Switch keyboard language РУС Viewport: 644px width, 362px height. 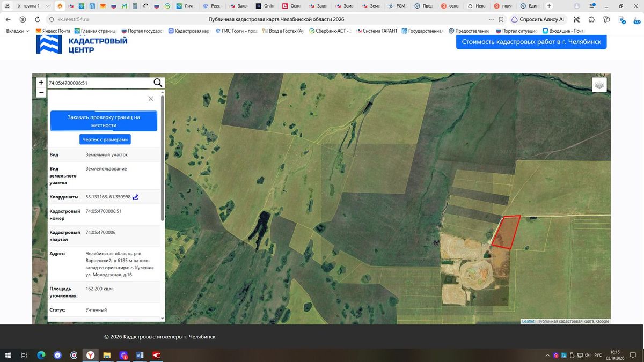pyautogui.click(x=597, y=355)
